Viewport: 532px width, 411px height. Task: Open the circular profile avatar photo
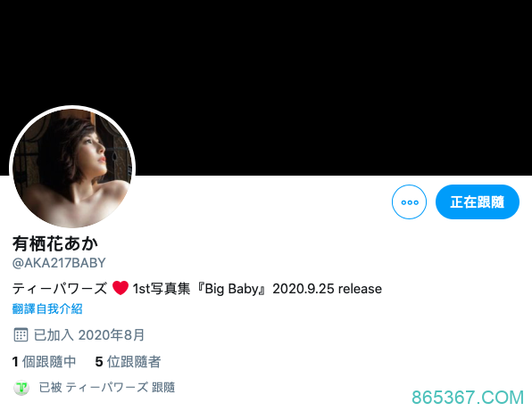pos(72,169)
